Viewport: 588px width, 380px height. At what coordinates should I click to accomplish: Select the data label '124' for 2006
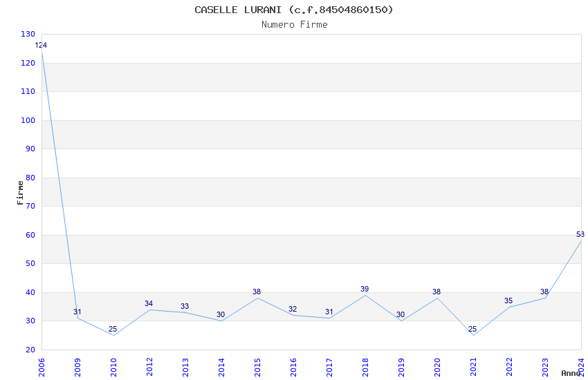[41, 46]
